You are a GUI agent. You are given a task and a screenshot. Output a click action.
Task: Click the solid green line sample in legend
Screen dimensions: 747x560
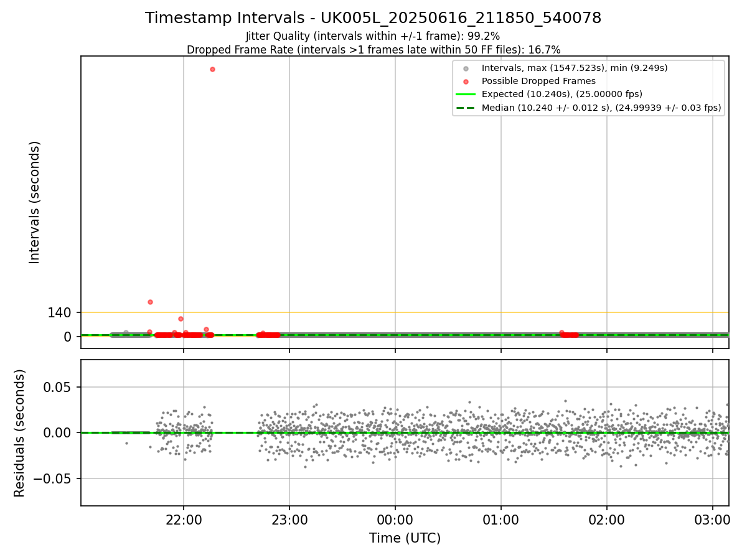[466, 95]
